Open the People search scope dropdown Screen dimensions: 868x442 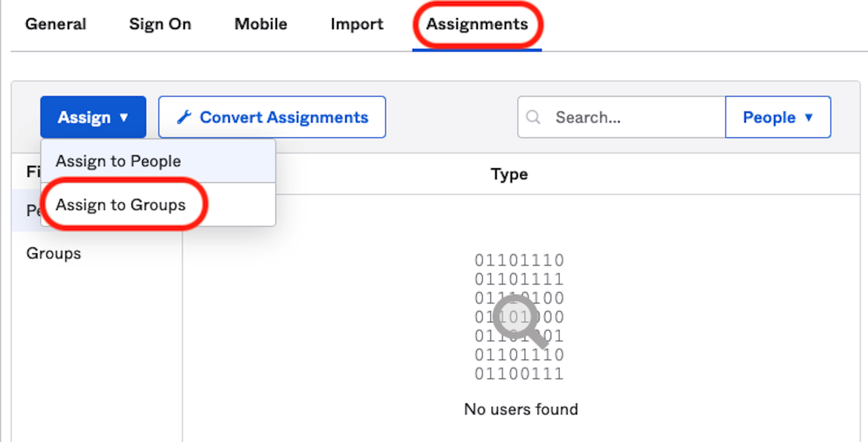[778, 117]
